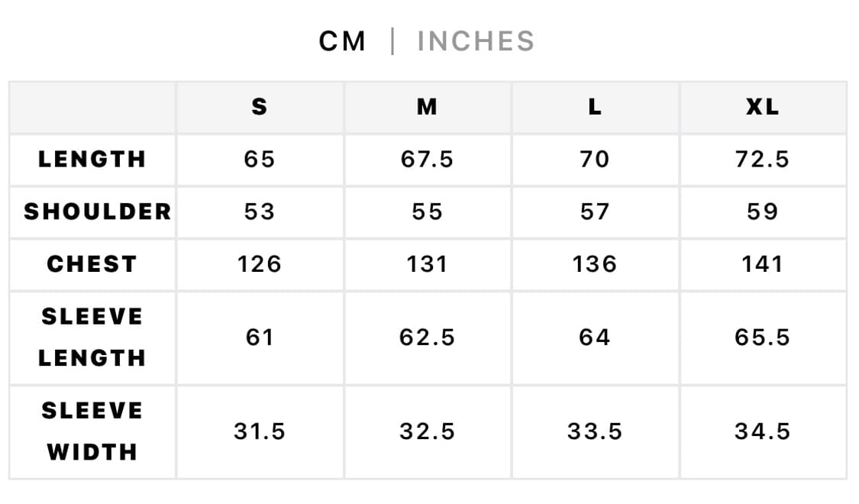This screenshot has height=504, width=859.
Task: Click chest value 141 for size XL
Action: pyautogui.click(x=762, y=264)
